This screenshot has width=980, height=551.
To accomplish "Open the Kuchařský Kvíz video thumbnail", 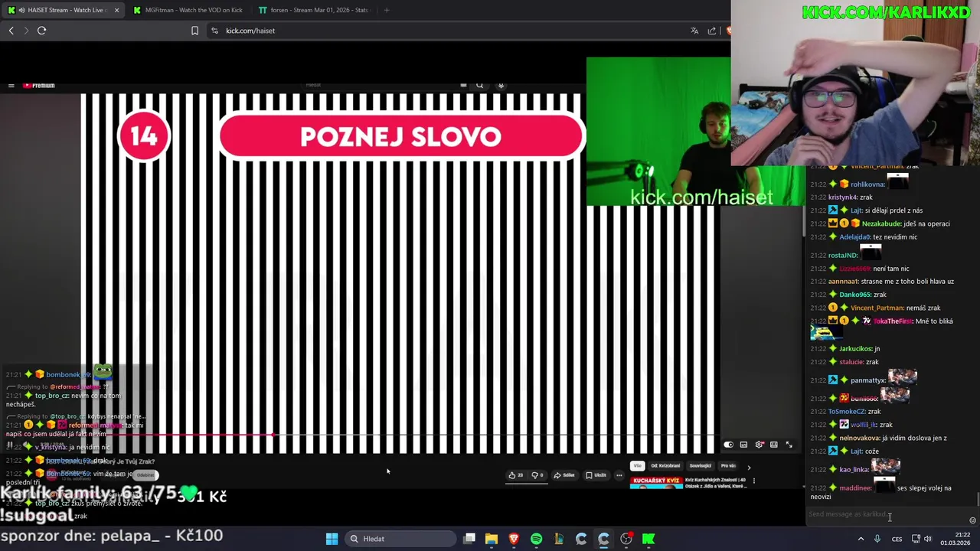I will [656, 482].
